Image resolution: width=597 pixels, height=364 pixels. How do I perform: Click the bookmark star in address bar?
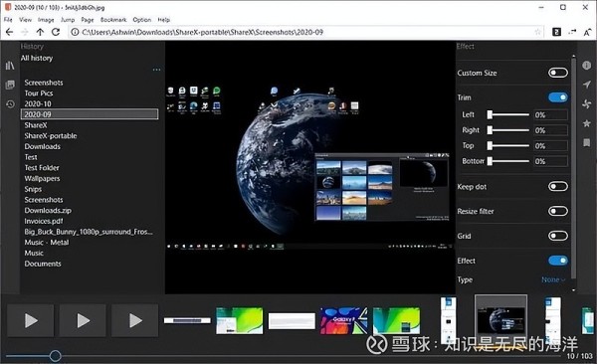[537, 32]
